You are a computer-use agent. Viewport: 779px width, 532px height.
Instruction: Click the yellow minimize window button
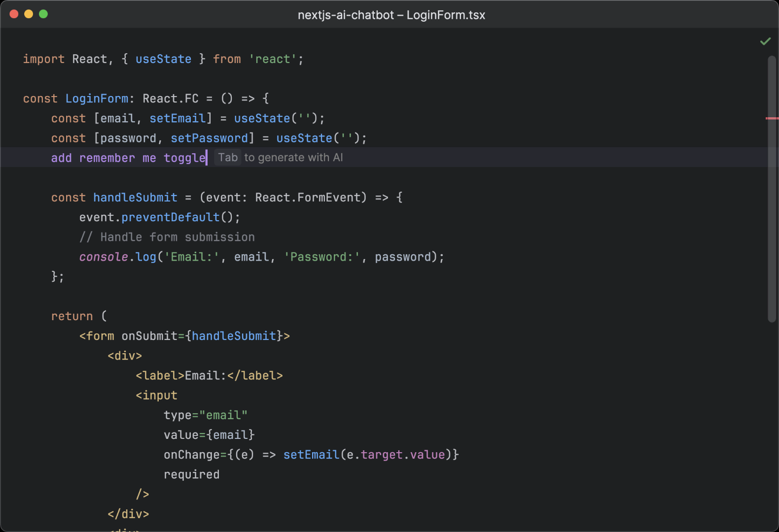coord(29,14)
